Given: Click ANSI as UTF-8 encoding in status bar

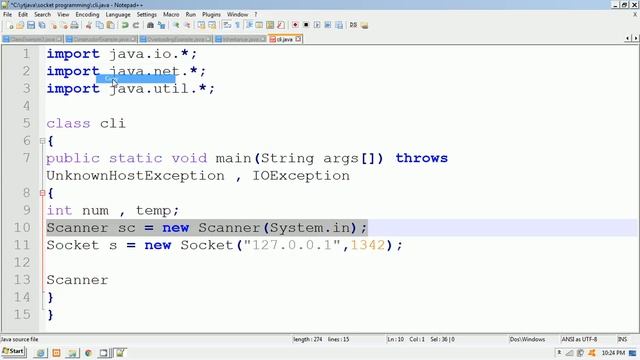Looking at the screenshot, I should coord(579,339).
